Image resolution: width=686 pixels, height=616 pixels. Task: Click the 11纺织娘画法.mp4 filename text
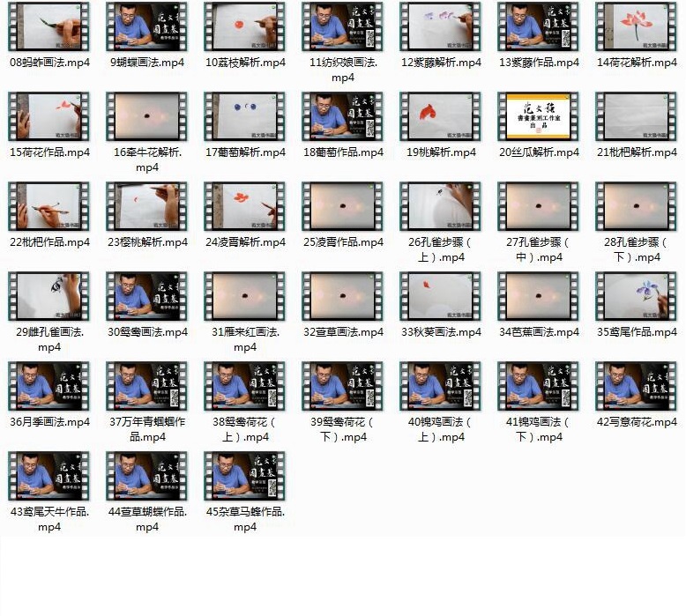(x=343, y=70)
